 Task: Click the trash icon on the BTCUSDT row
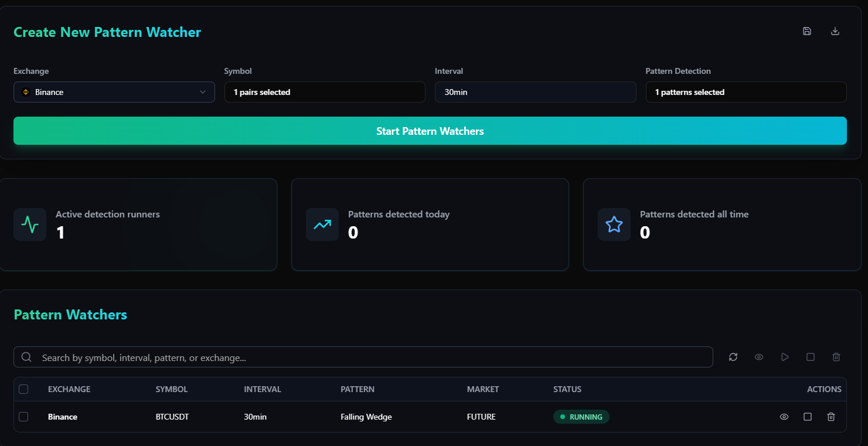831,417
